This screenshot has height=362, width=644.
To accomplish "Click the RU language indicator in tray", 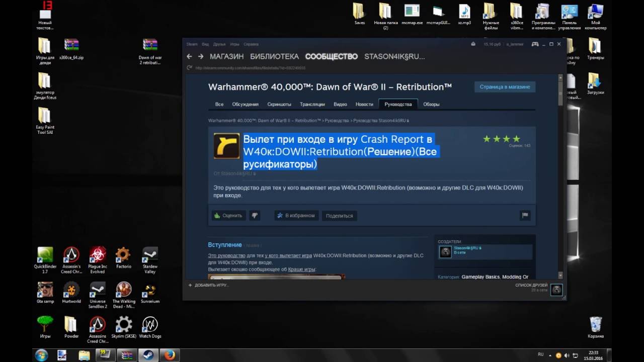I will (541, 354).
